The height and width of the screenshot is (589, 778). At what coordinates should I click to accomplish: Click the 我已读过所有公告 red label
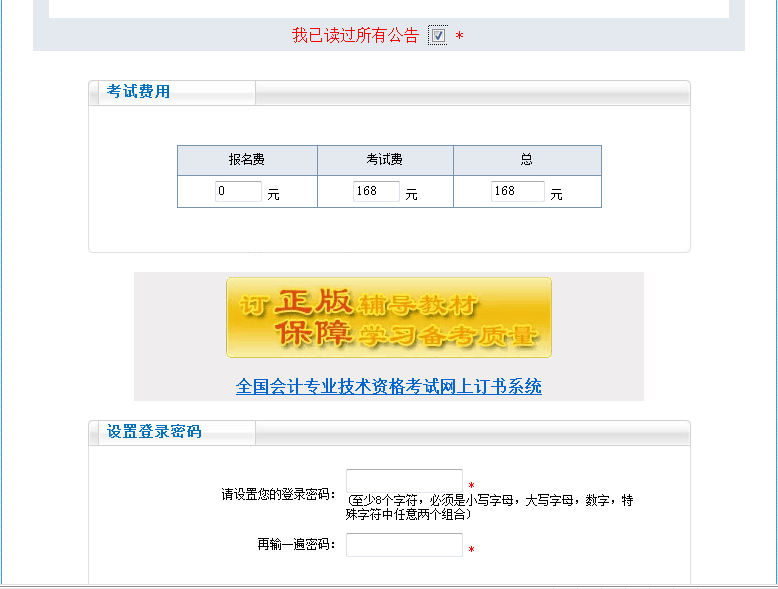(x=355, y=36)
